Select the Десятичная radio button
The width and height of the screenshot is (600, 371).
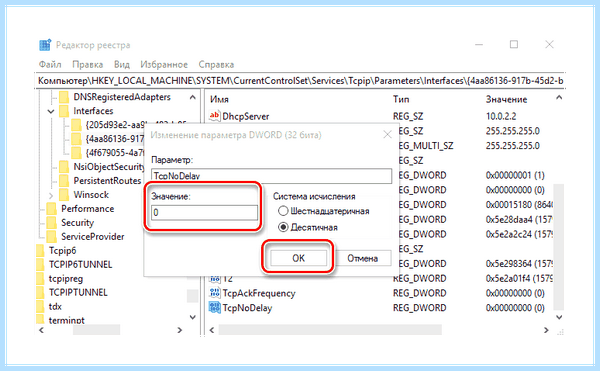283,227
